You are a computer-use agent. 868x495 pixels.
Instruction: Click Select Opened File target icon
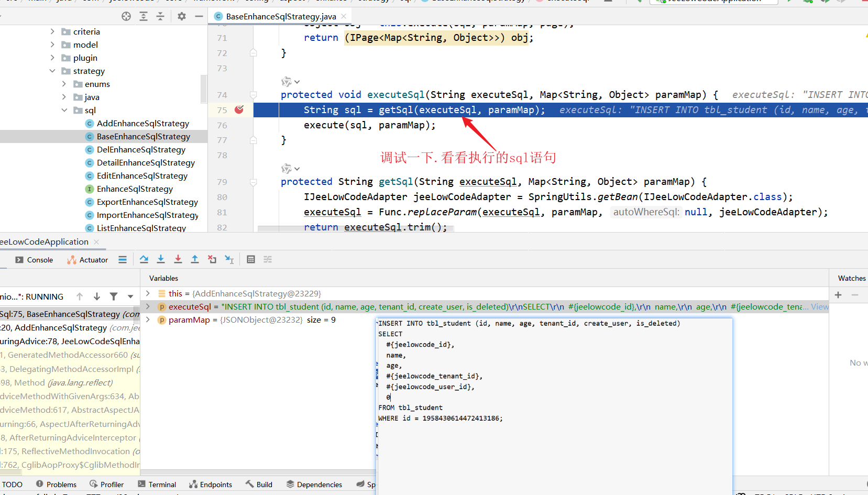pos(126,16)
